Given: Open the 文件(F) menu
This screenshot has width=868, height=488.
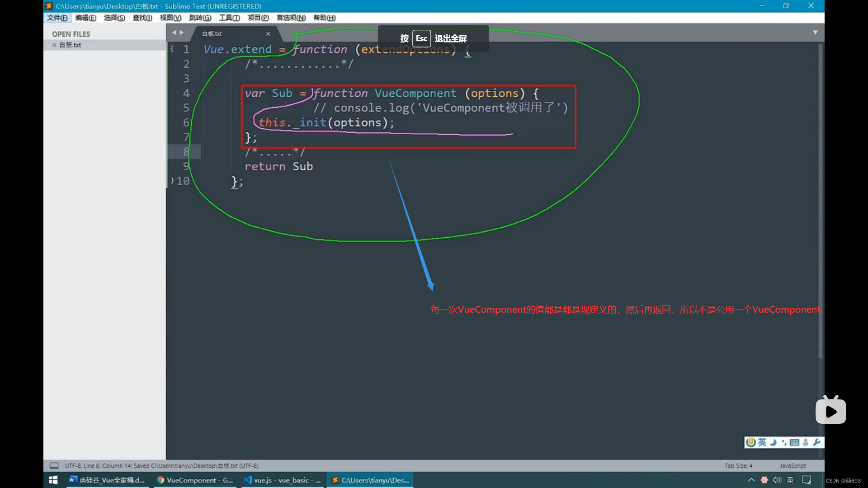Looking at the screenshot, I should 57,18.
